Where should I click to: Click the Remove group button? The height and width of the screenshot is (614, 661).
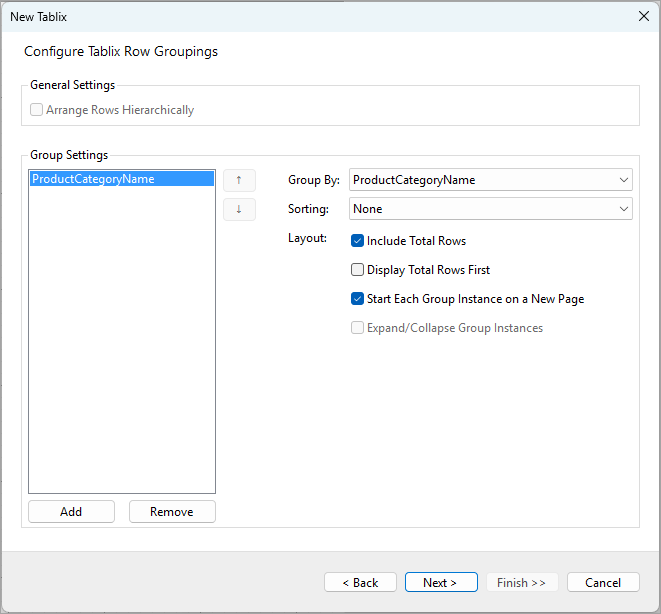(x=172, y=512)
